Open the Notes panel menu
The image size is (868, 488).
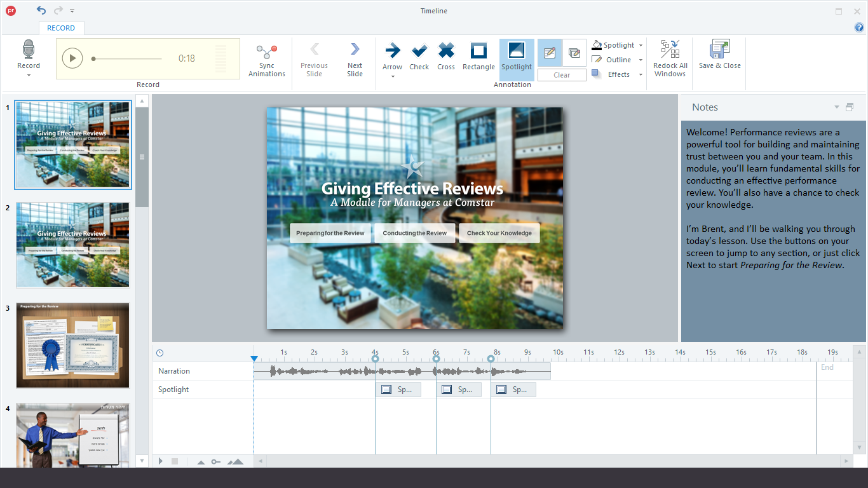click(836, 107)
